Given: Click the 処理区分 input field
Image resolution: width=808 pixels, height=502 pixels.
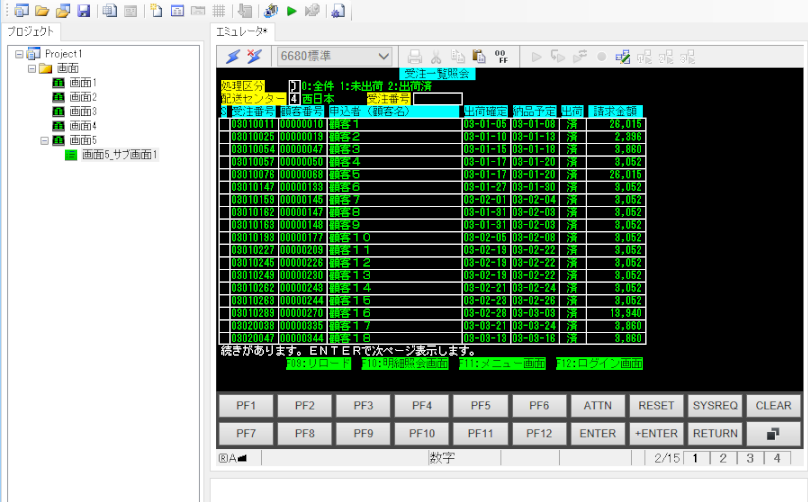Looking at the screenshot, I should pos(294,86).
